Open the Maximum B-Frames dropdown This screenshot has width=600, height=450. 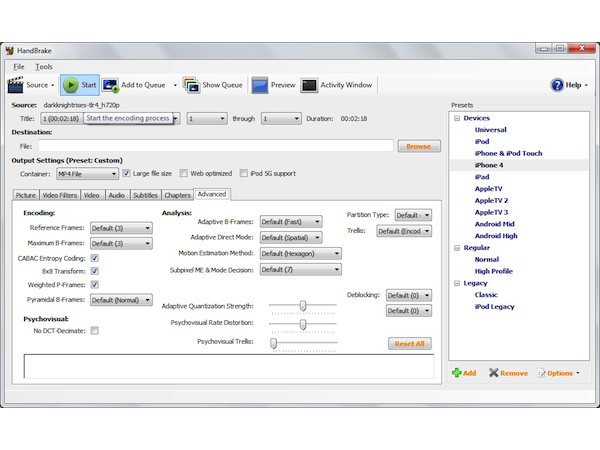(x=121, y=243)
